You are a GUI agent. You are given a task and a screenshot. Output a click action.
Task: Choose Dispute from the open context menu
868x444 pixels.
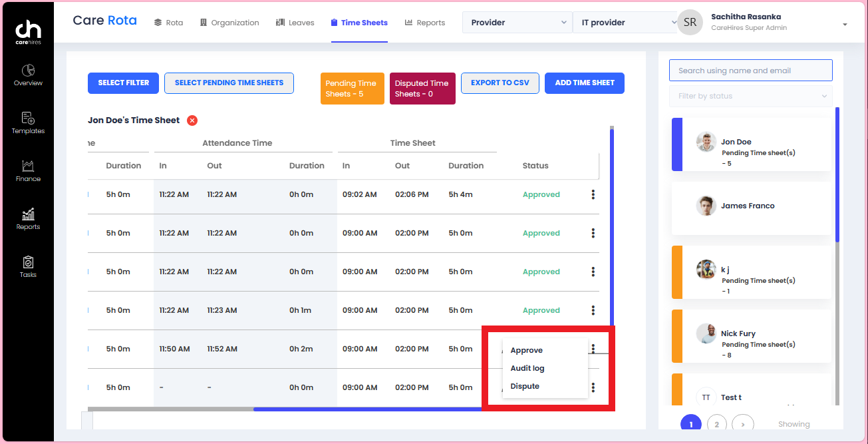tap(525, 385)
